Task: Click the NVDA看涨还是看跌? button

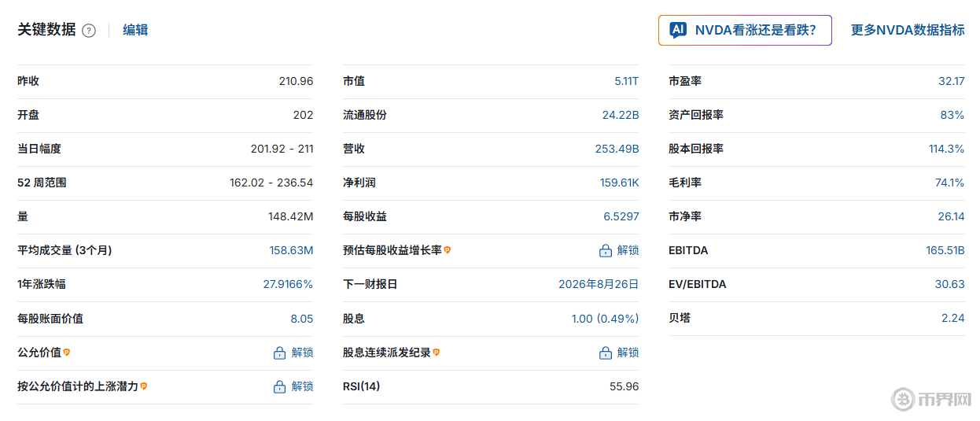Action: pyautogui.click(x=745, y=30)
